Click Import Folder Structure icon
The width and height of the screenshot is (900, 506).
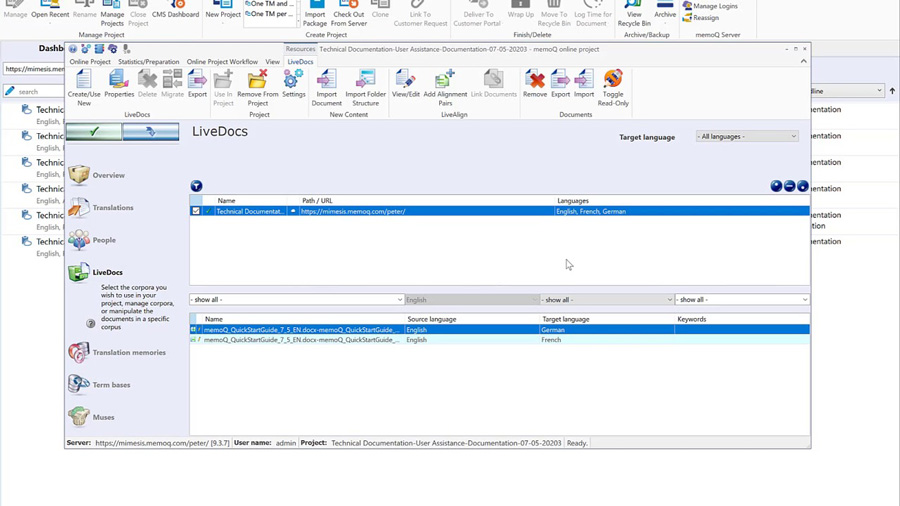tap(366, 88)
